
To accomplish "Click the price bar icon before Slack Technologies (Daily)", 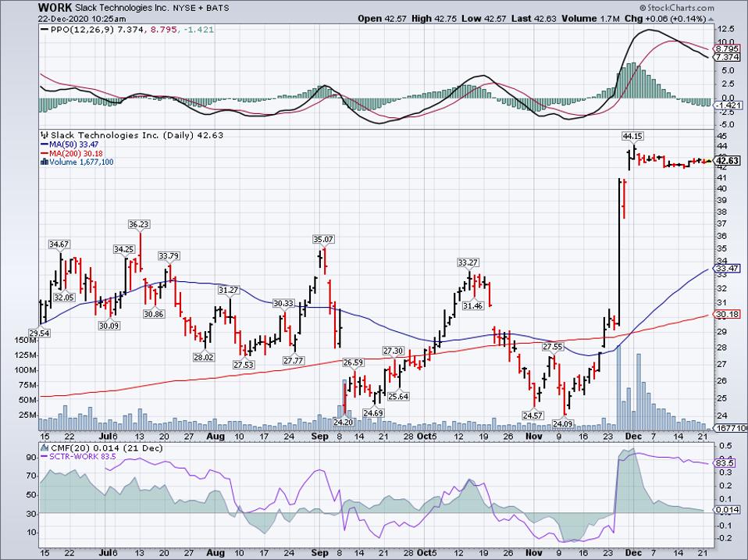I will tap(45, 135).
